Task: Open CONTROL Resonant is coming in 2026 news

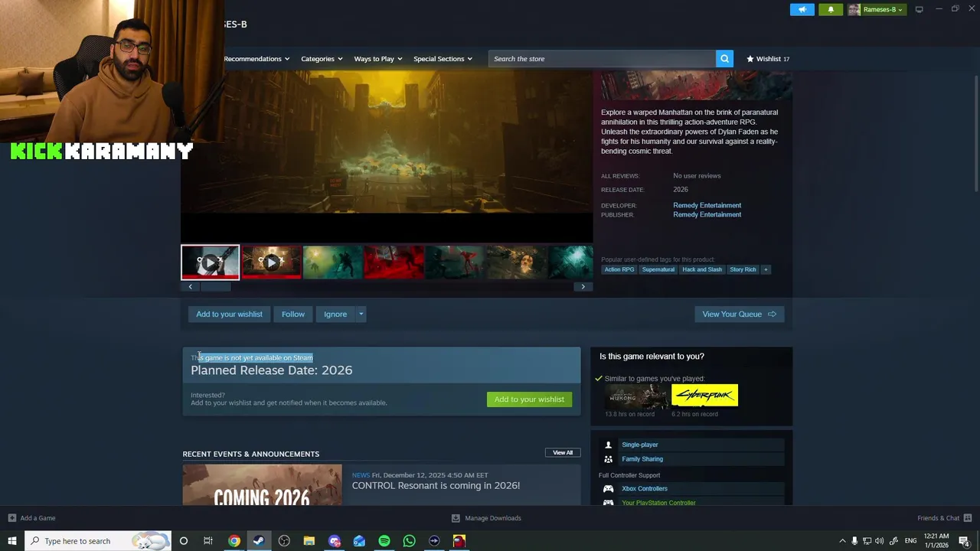Action: click(x=436, y=485)
